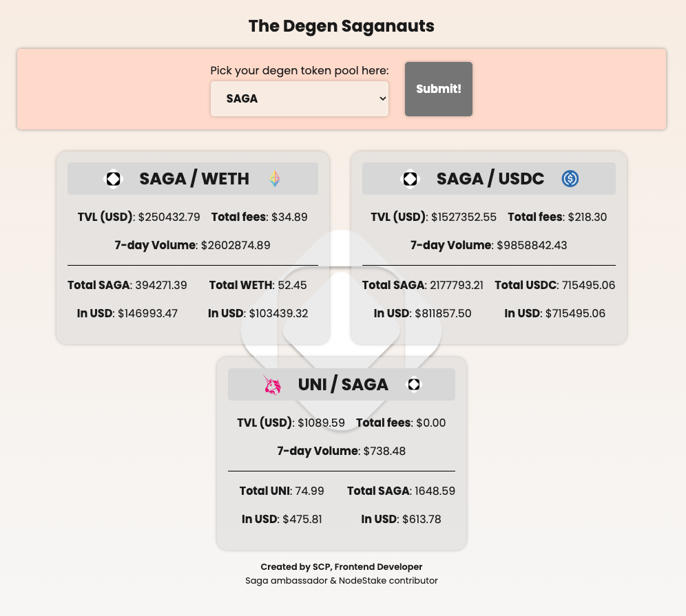
Task: Click the TVL (USD) figure on SAGA / WETH
Action: click(168, 217)
